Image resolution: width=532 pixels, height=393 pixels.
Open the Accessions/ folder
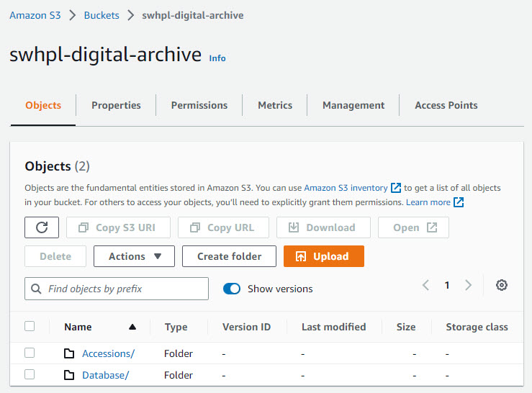(108, 353)
